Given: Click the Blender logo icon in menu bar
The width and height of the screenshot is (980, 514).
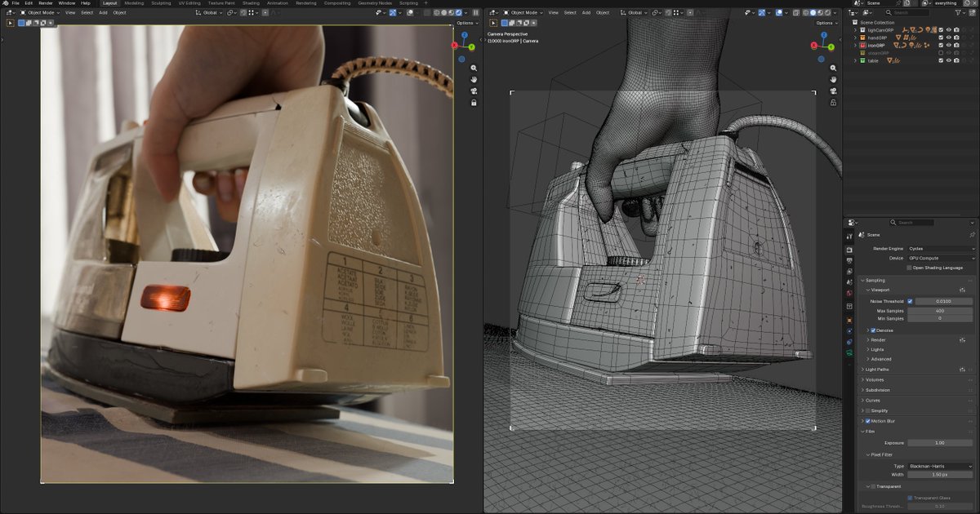Looking at the screenshot, I should tap(5, 3).
